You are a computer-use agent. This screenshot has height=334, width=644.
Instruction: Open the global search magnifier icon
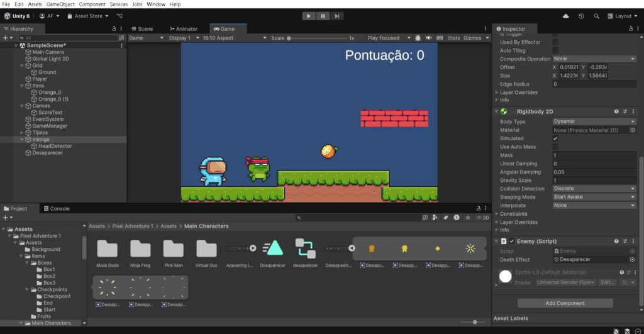tap(596, 16)
